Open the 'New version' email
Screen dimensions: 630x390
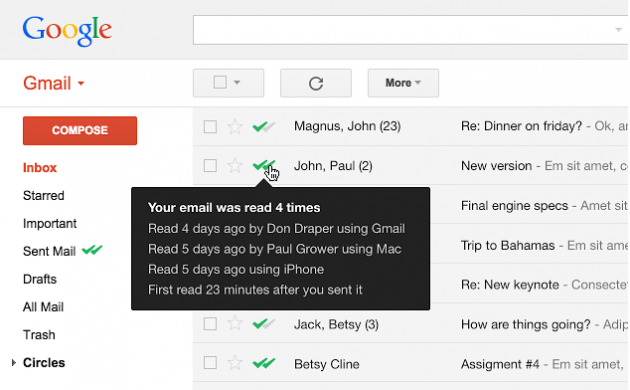[x=496, y=165]
